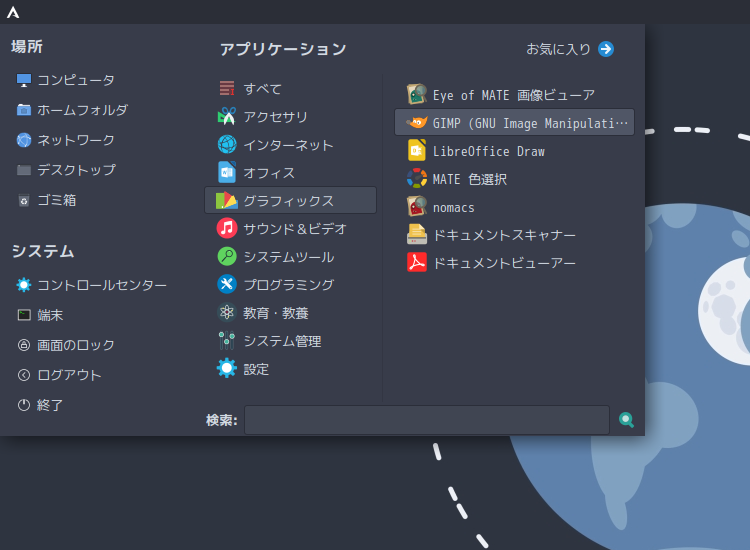Click the デスクトップ label
The image size is (750, 550).
(77, 170)
